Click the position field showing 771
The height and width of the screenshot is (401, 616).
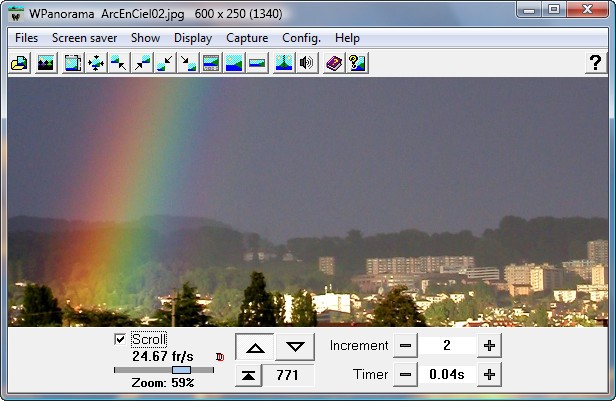coord(288,375)
